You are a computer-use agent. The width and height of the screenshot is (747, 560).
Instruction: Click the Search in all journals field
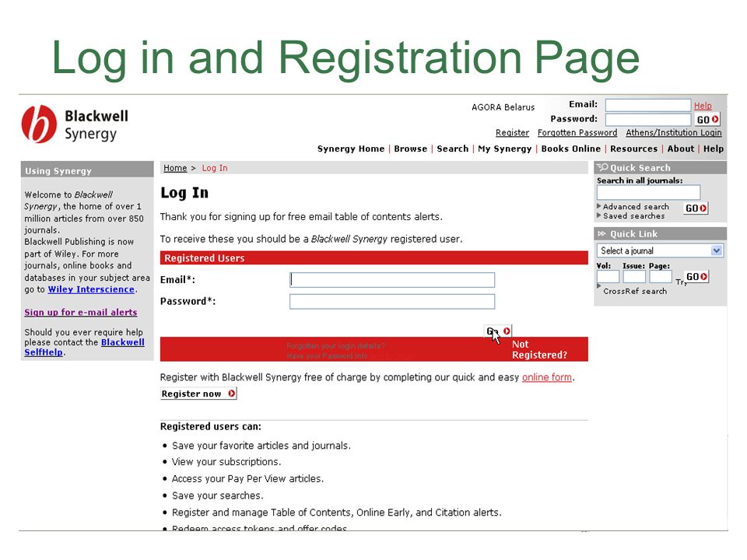coord(648,192)
